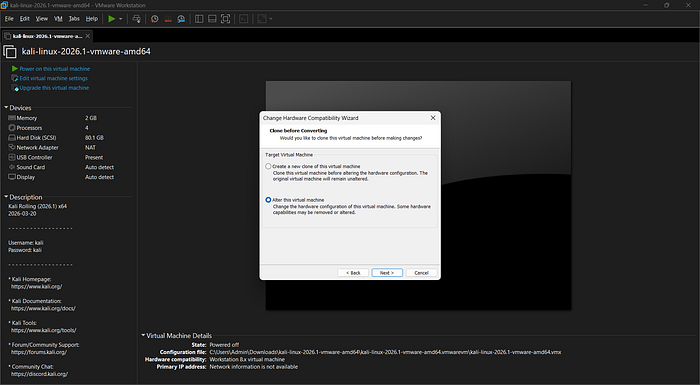Select Alter this virtual machine radio button
This screenshot has height=385, width=700.
[x=268, y=200]
